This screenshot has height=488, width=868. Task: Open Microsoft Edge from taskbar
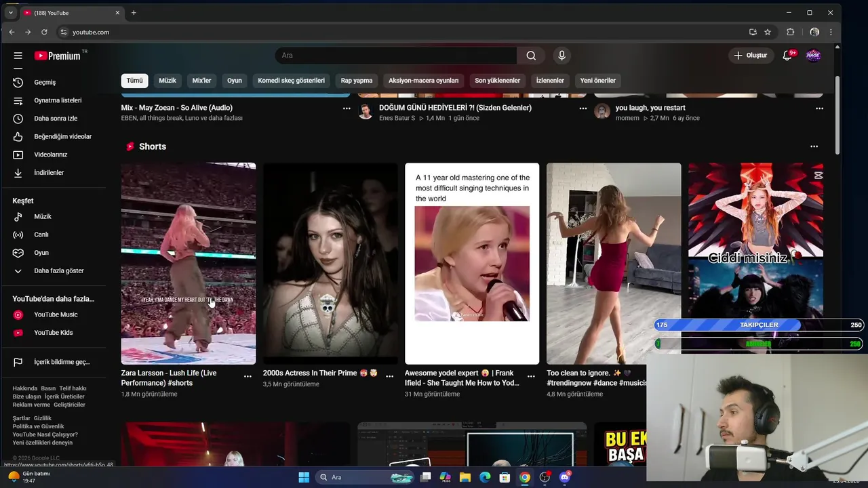click(485, 477)
